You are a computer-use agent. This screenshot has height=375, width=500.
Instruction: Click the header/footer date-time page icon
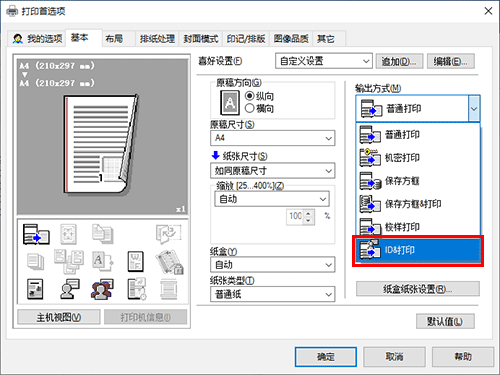[137, 289]
